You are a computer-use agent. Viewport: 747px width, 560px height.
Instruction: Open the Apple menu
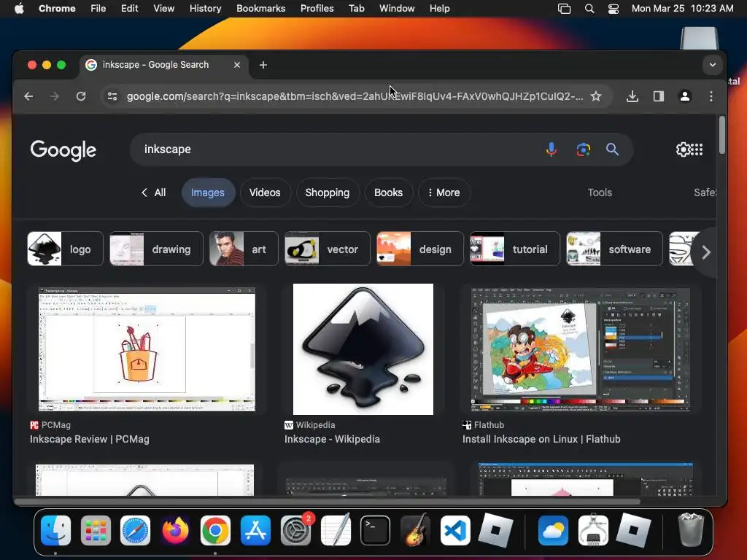pyautogui.click(x=19, y=9)
